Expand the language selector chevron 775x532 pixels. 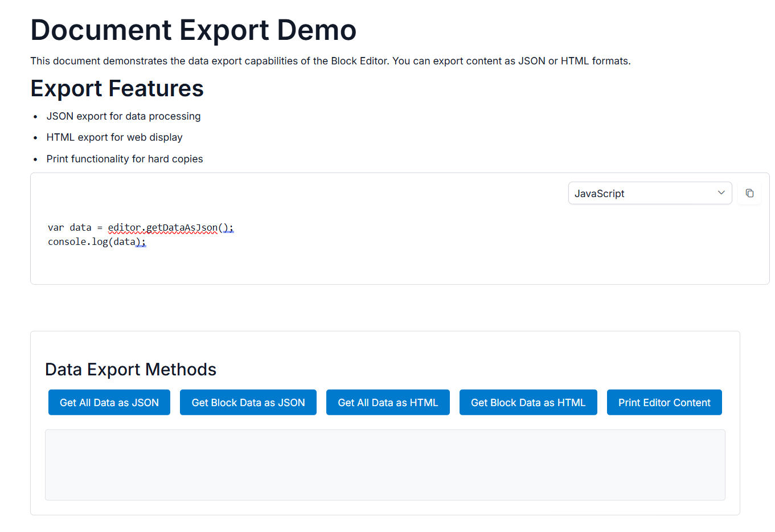click(721, 193)
